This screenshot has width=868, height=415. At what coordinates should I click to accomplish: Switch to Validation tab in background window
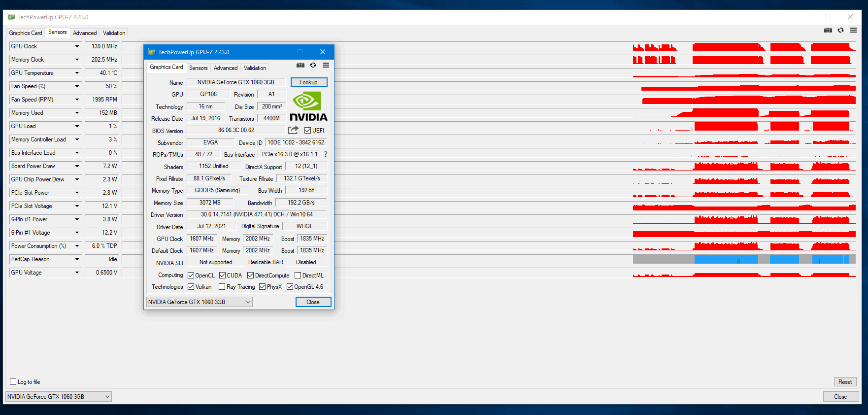(114, 33)
